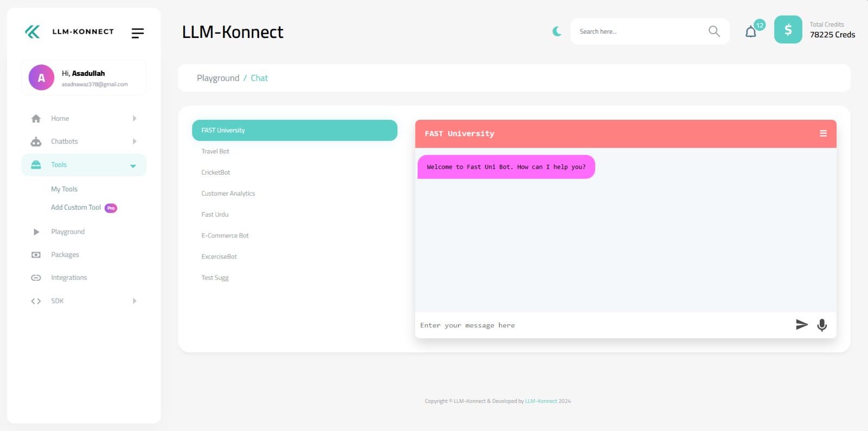Expand the Home menu arrow
This screenshot has height=431, width=868.
tap(135, 118)
